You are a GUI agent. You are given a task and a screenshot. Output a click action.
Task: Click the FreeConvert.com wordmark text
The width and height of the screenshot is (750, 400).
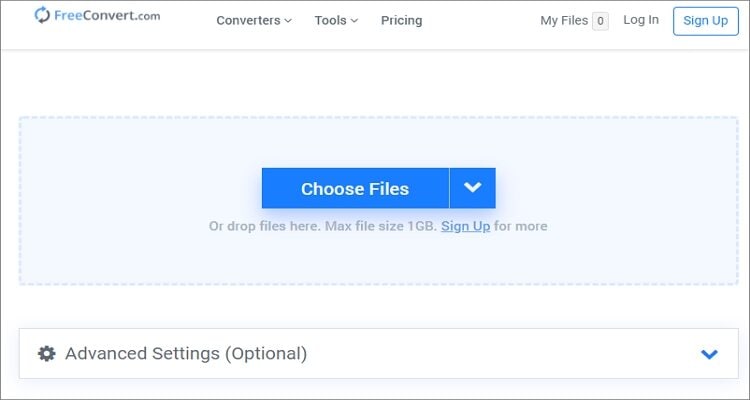click(x=105, y=16)
